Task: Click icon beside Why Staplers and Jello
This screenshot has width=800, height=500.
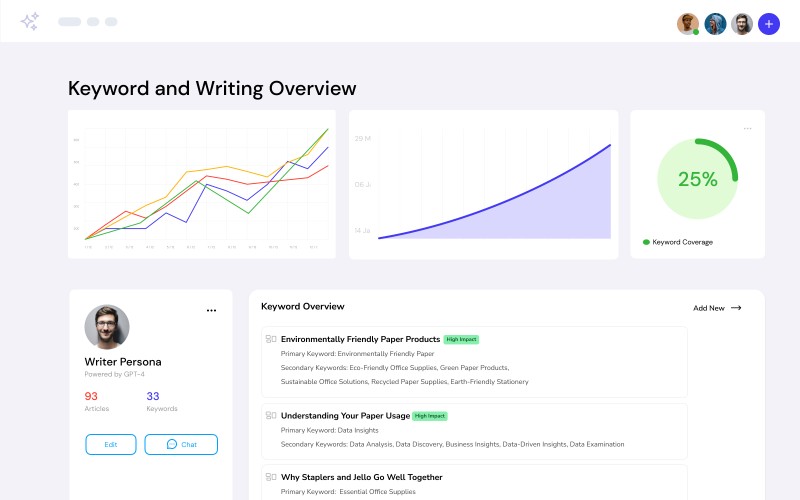Action: 270,477
